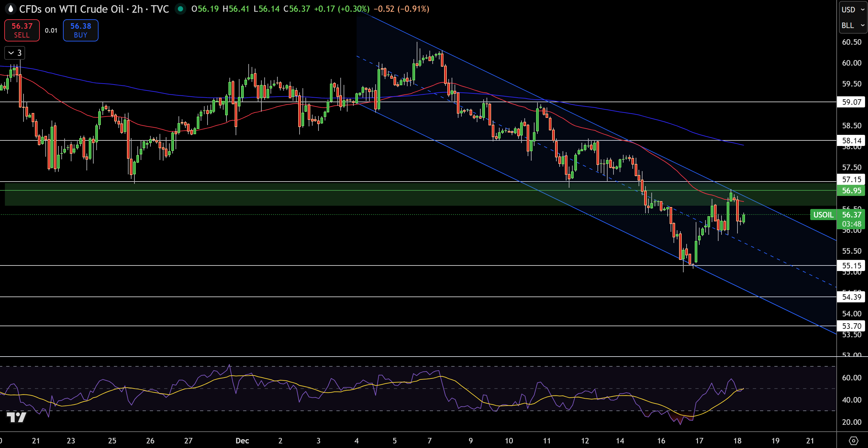Click the green 56.95 price label
Viewport: 868px width, 448px height.
point(851,190)
